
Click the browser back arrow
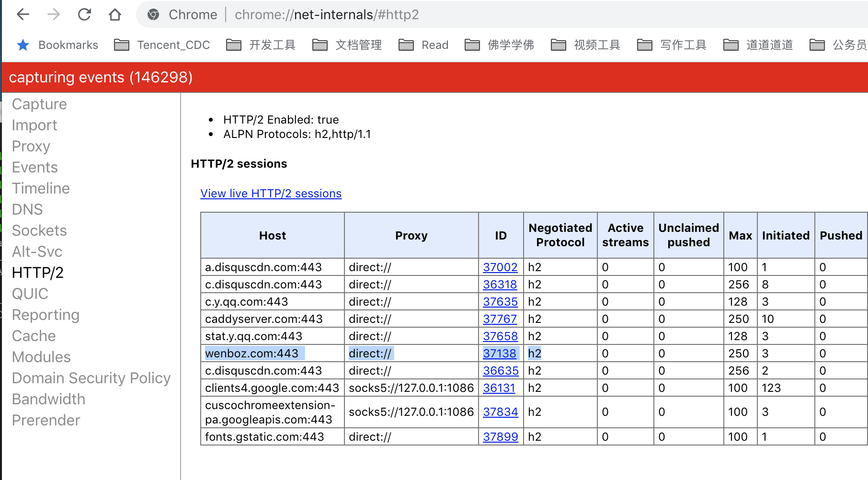23,15
